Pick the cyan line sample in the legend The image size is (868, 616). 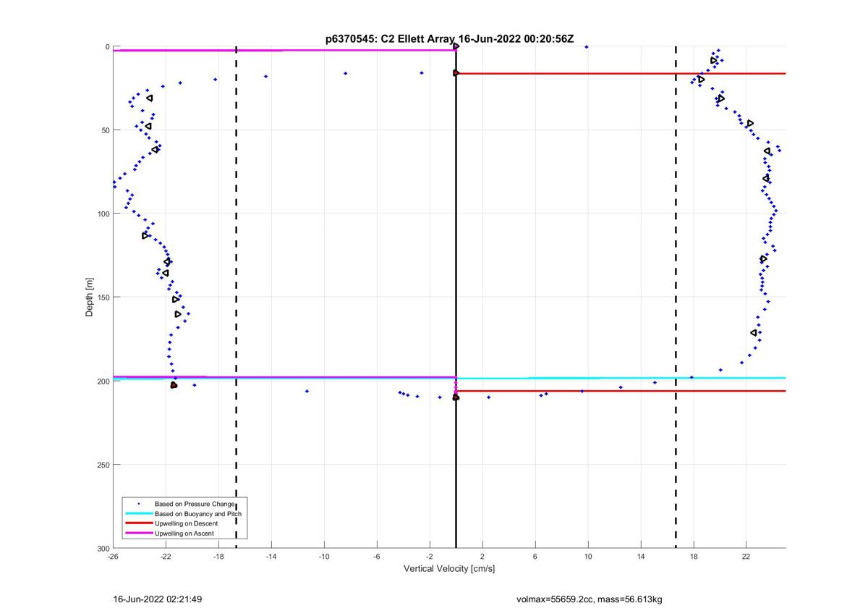pos(138,513)
